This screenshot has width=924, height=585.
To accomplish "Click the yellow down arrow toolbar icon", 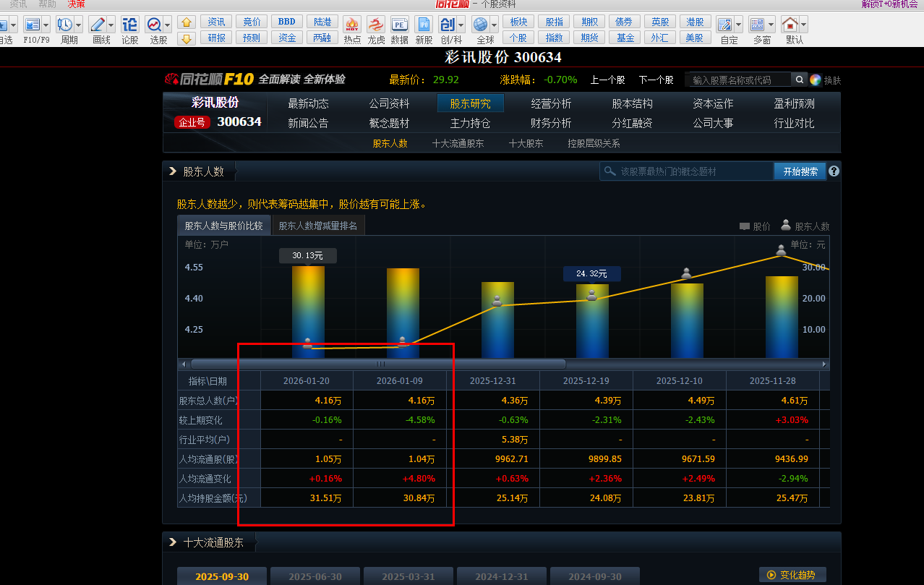I will coord(187,38).
